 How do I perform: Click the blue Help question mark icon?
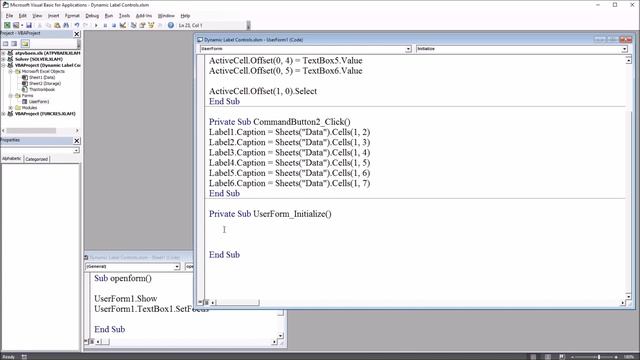171,25
